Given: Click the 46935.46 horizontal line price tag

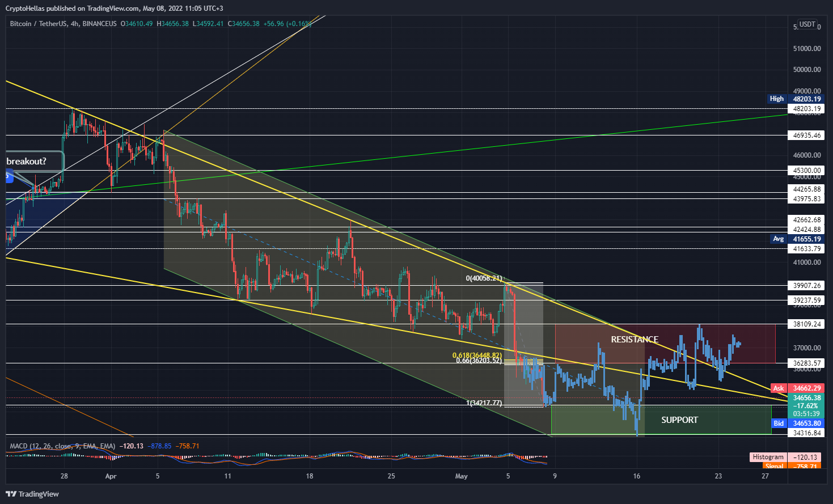Looking at the screenshot, I should [x=807, y=135].
